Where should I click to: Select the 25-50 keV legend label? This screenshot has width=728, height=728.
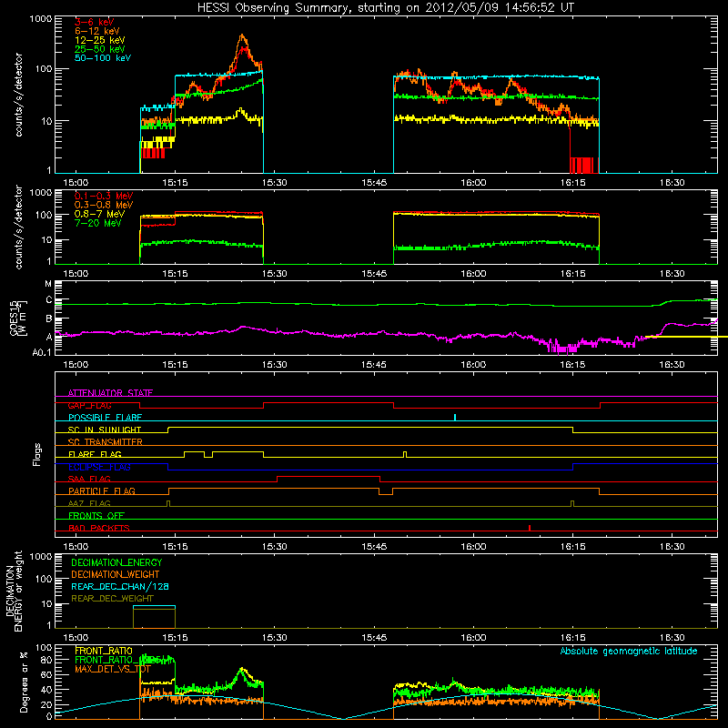click(x=99, y=49)
